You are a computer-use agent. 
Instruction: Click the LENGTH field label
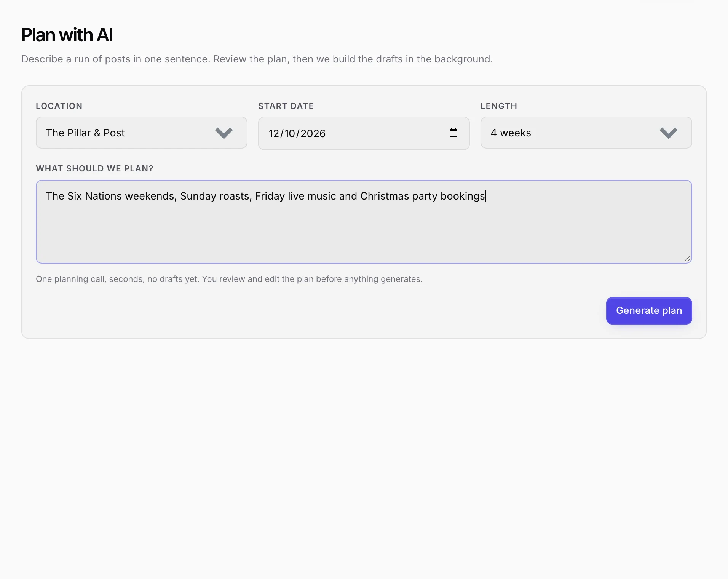[499, 106]
